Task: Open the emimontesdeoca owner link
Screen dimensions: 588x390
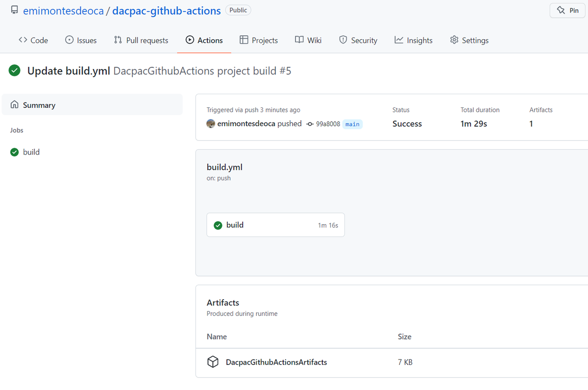Action: click(63, 10)
